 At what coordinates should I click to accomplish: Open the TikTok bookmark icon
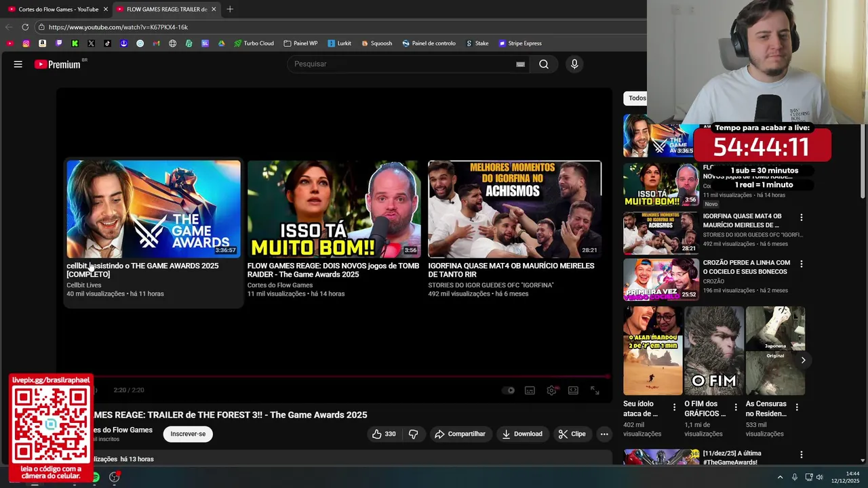point(107,43)
